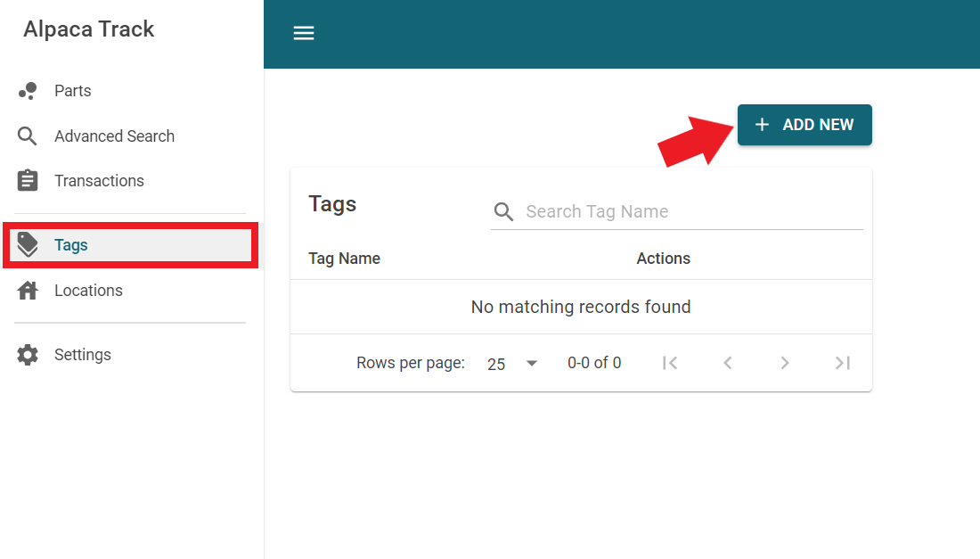
Task: Click the Alpaca Track app title
Action: click(x=89, y=29)
